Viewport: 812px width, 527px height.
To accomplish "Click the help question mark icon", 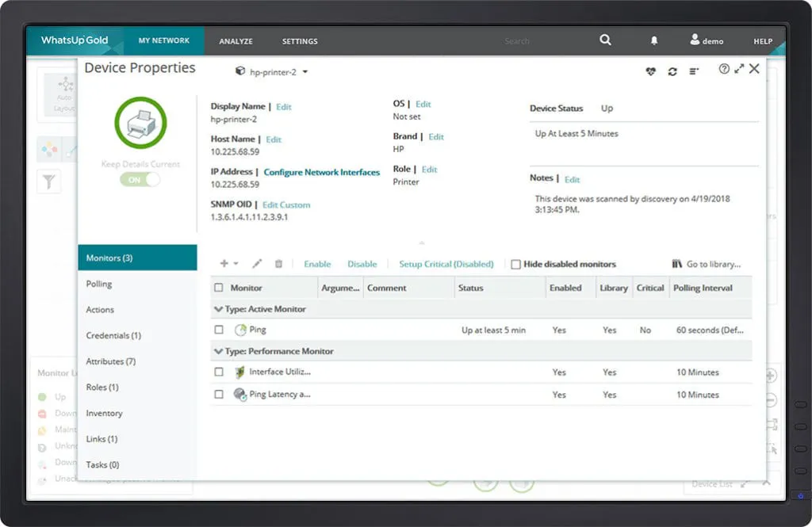I will click(725, 70).
